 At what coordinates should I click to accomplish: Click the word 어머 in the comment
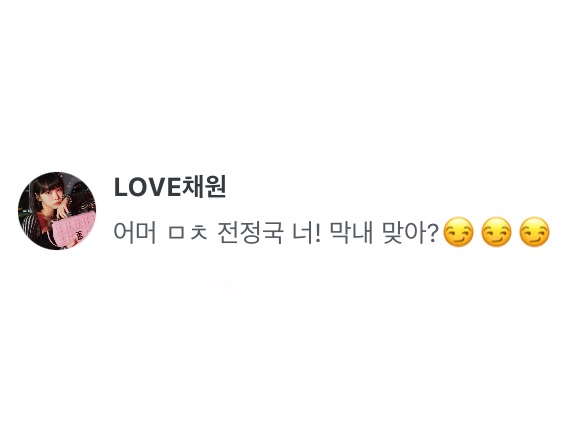tap(135, 233)
